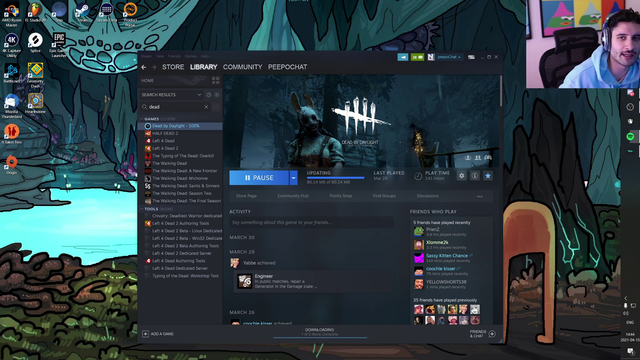
Task: Open It Takes Two desktop shortcut
Action: (11, 134)
